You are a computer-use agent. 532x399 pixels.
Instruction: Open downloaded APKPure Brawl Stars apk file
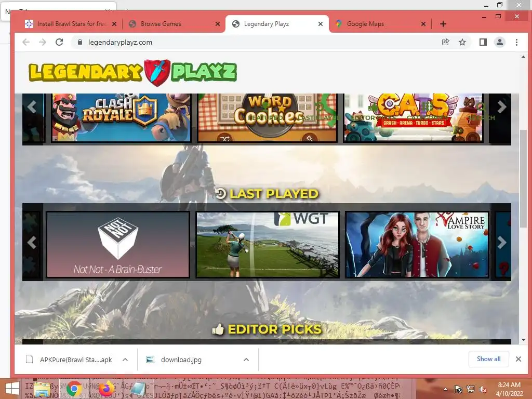(70, 360)
